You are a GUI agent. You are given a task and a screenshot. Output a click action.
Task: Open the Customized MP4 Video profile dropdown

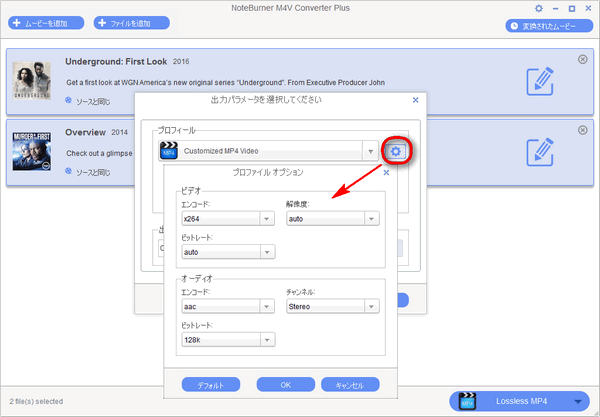click(x=370, y=151)
